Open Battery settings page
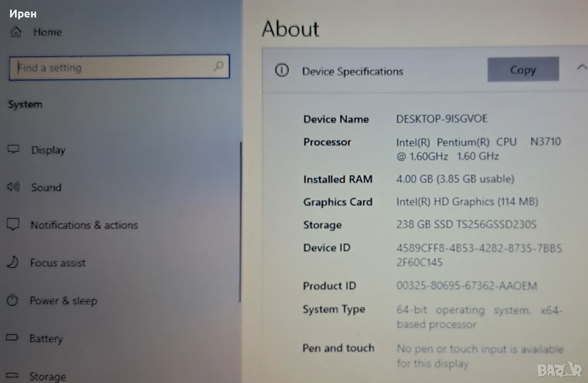 pos(46,339)
